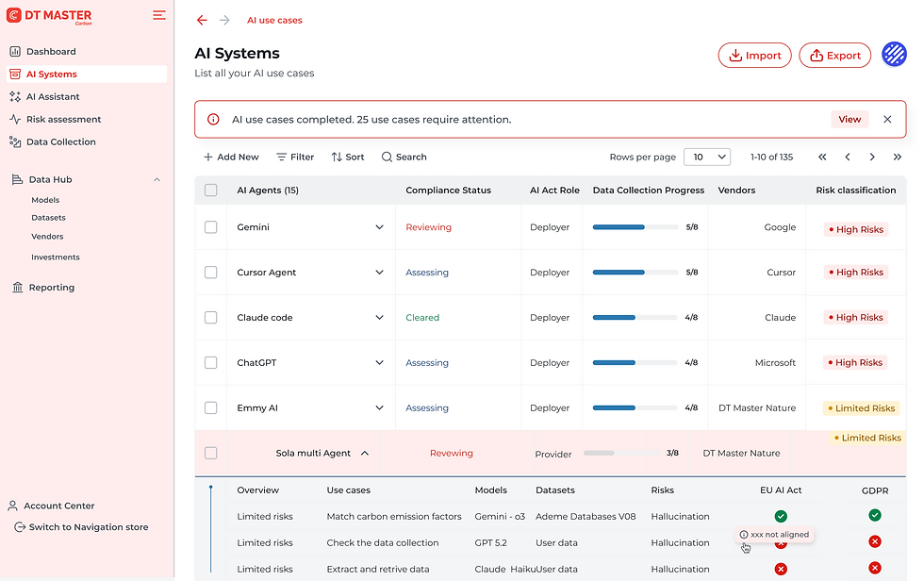Click the Export button
The height and width of the screenshot is (581, 924).
pos(834,55)
